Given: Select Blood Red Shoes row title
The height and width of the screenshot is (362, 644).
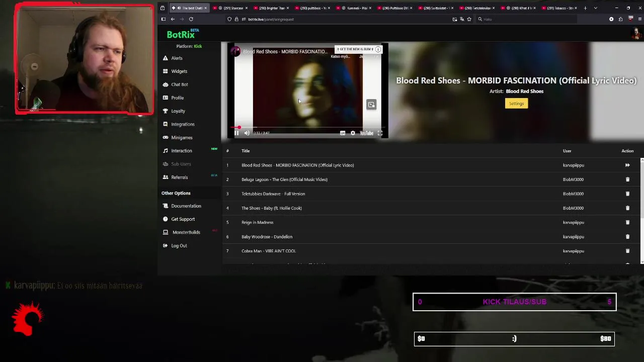Looking at the screenshot, I should click(297, 165).
